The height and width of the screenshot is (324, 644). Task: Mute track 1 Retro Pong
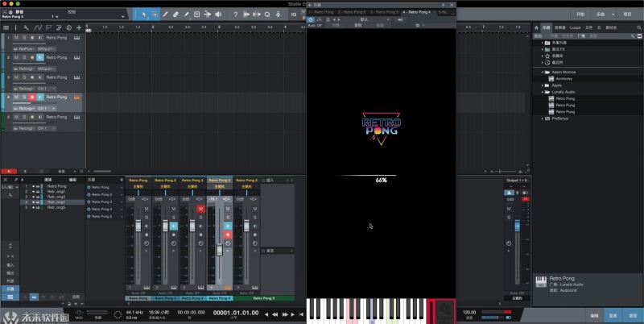click(x=16, y=38)
